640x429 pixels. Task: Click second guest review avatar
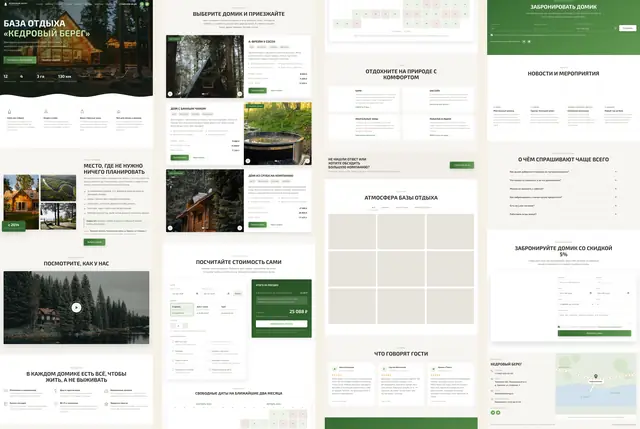click(384, 369)
